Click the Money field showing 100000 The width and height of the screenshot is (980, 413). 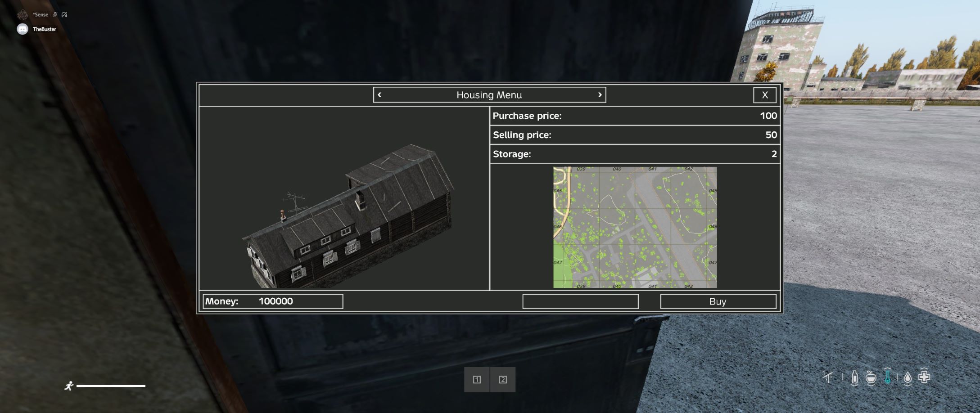[x=273, y=301]
